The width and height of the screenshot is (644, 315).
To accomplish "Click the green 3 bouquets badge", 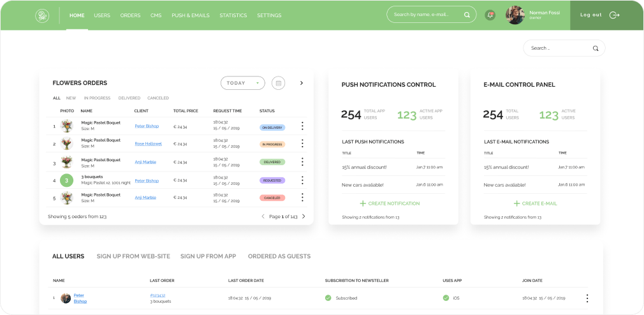I will click(67, 180).
